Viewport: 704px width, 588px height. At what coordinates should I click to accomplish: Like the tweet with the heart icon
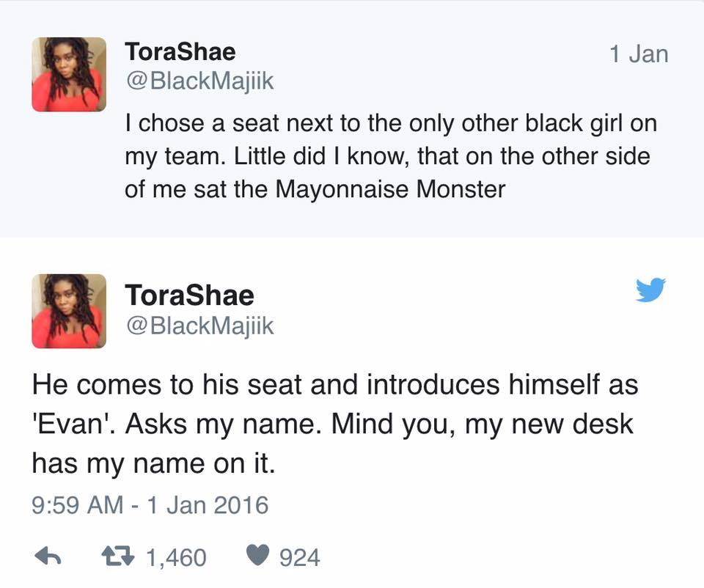pos(257,557)
